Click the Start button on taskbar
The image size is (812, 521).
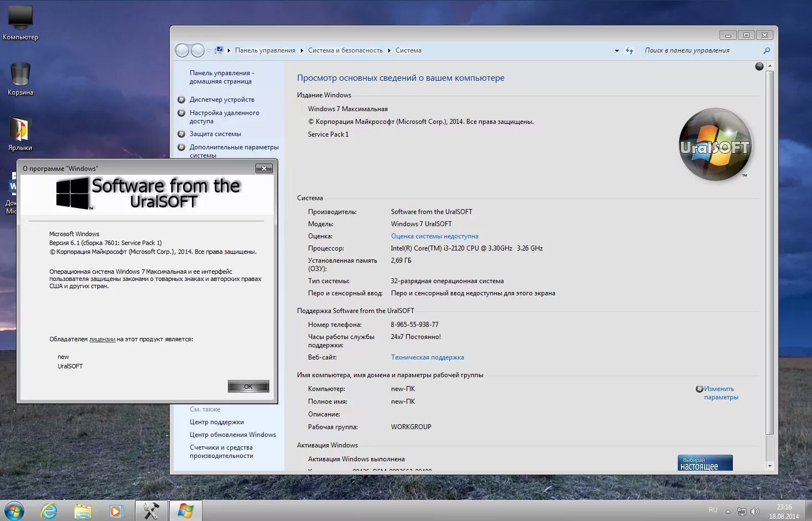14,510
